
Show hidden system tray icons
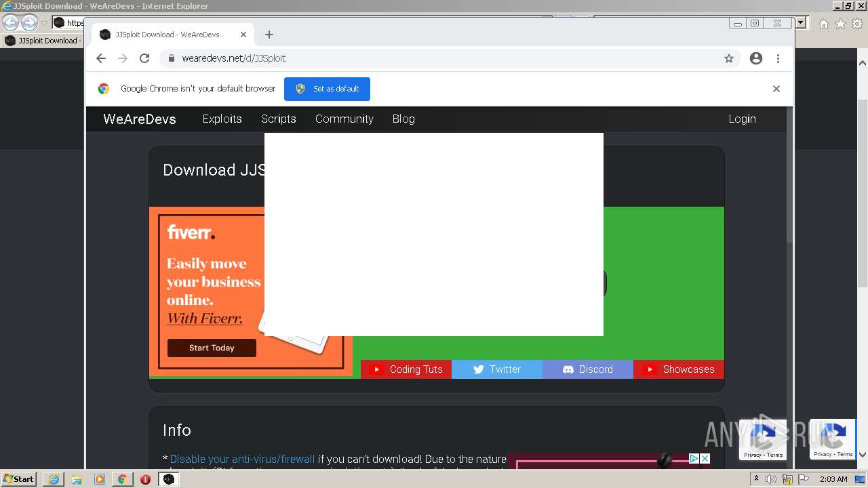coord(757,479)
